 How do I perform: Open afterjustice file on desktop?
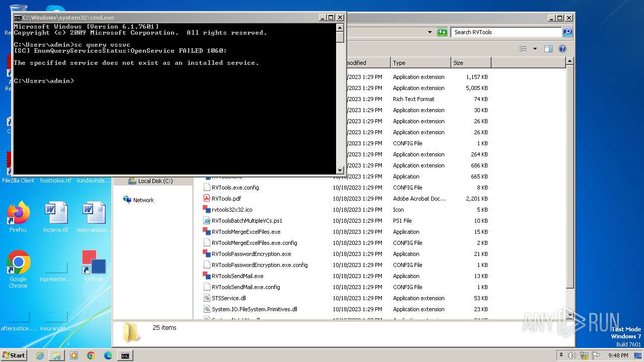[18, 321]
